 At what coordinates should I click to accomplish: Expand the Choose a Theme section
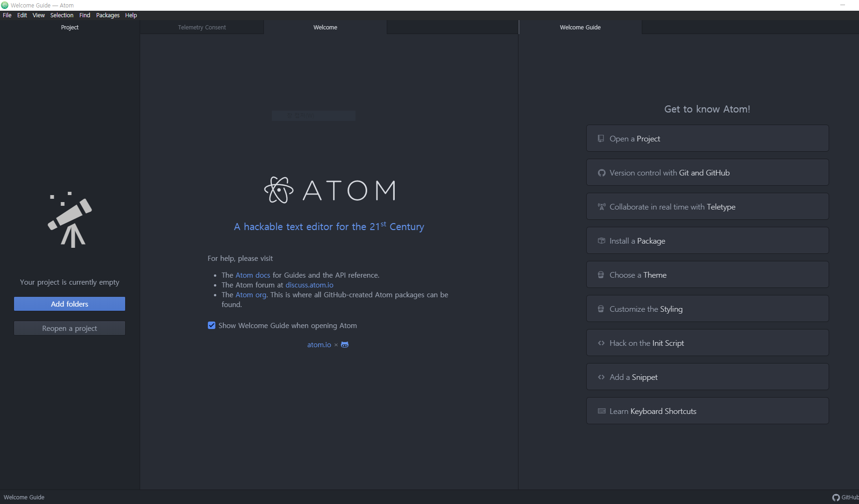tap(707, 274)
